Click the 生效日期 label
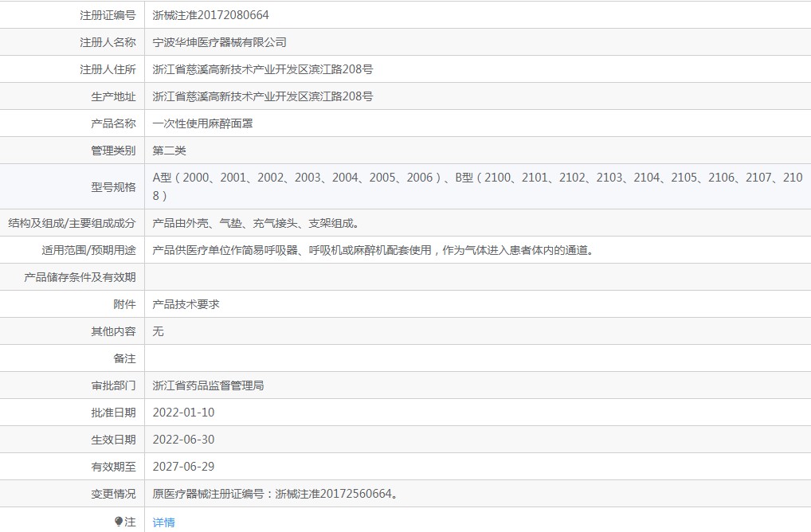811x532 pixels. [113, 440]
